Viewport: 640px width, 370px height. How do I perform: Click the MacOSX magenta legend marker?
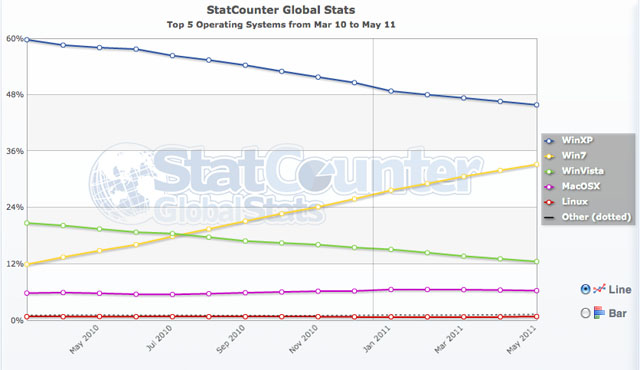coord(549,187)
